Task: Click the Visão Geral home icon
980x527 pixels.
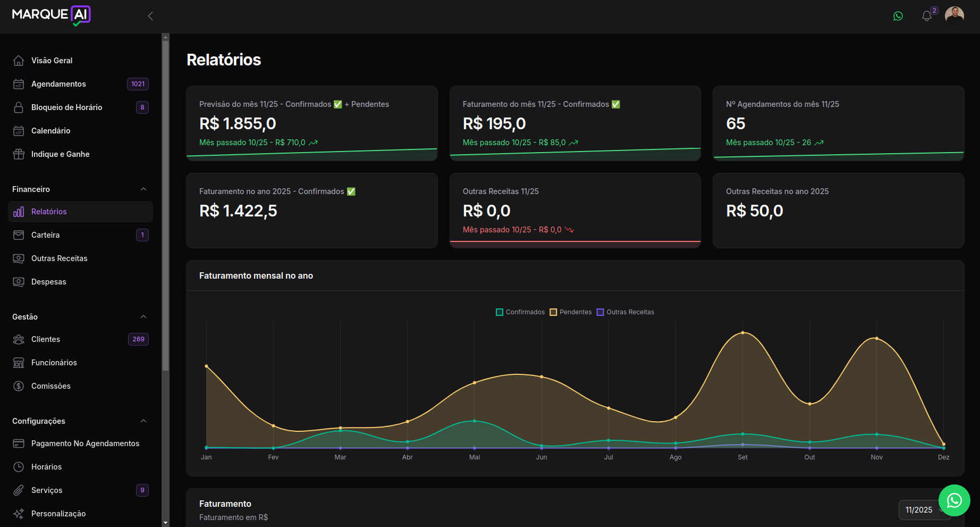Action: (19, 61)
